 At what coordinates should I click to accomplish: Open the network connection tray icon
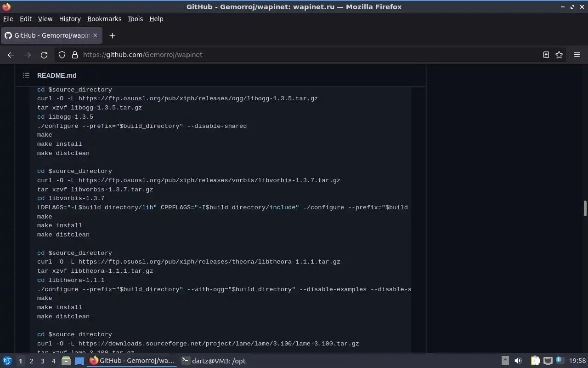pos(548,361)
